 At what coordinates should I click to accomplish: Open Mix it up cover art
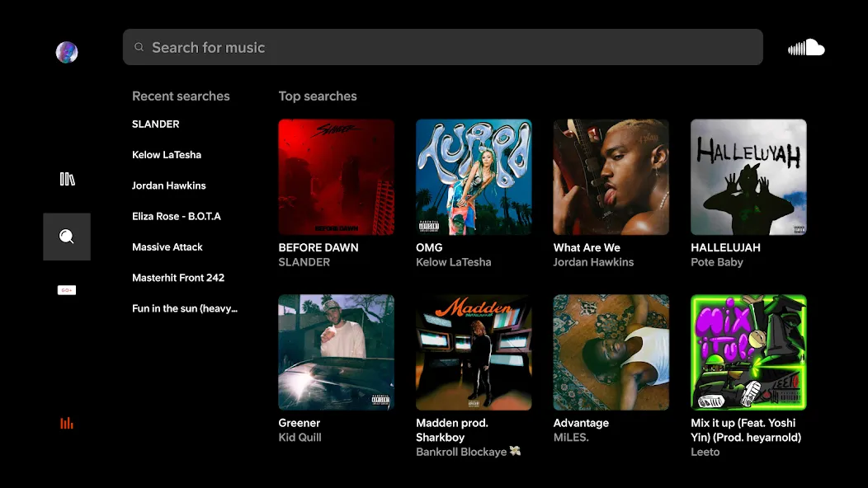(748, 353)
